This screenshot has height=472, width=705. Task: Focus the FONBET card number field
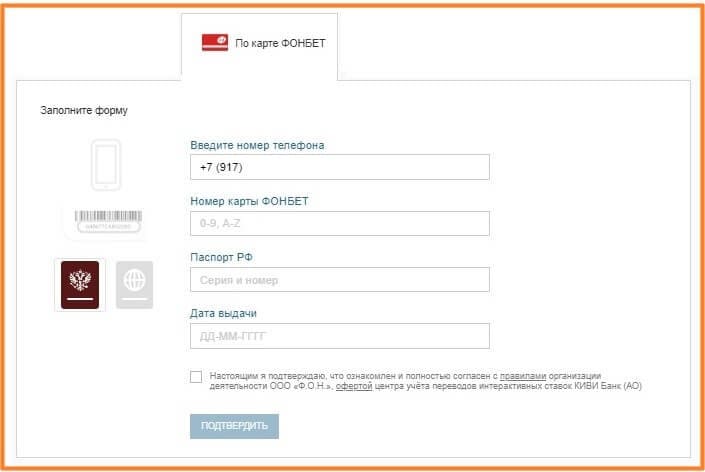click(x=340, y=223)
